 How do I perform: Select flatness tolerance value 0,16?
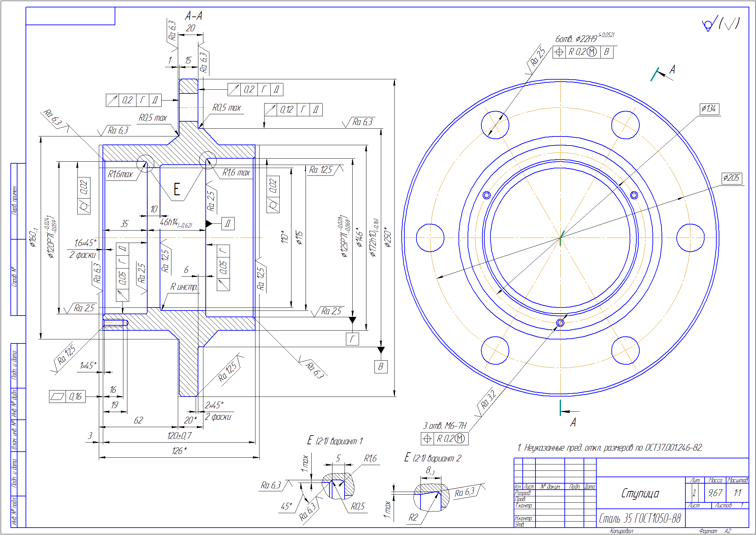point(75,397)
